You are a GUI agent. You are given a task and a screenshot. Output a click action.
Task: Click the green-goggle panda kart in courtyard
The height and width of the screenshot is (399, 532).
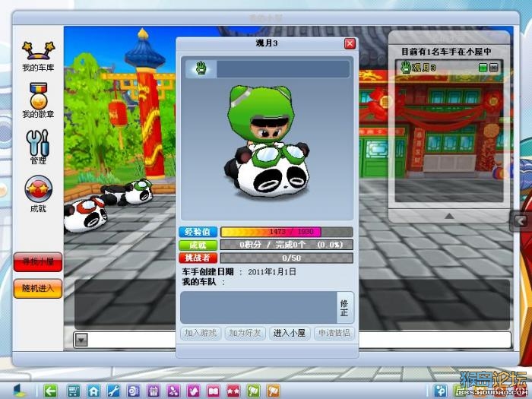[128, 192]
